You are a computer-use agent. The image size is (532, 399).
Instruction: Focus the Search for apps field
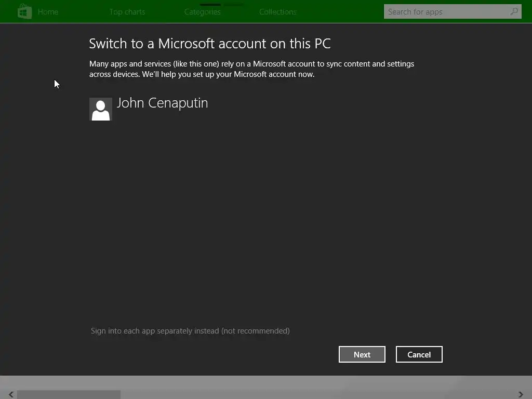pyautogui.click(x=453, y=11)
